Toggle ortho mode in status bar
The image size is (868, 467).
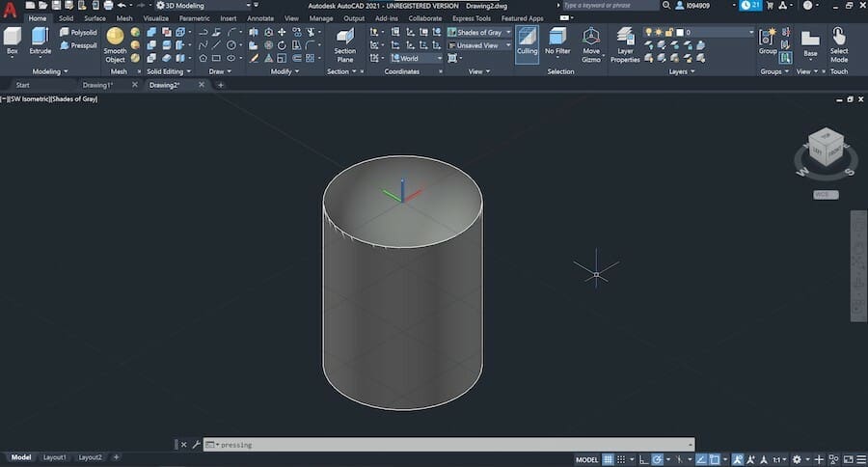coord(643,459)
